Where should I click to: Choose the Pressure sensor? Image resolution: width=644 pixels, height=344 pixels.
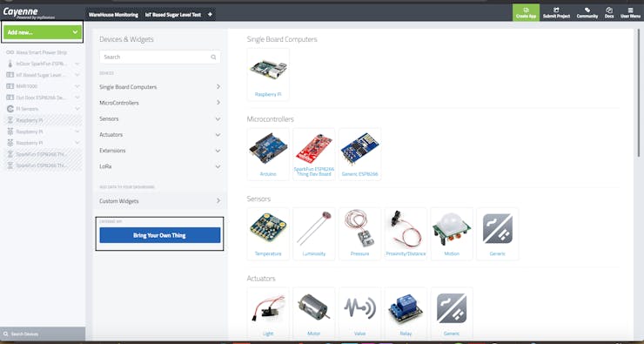point(359,234)
